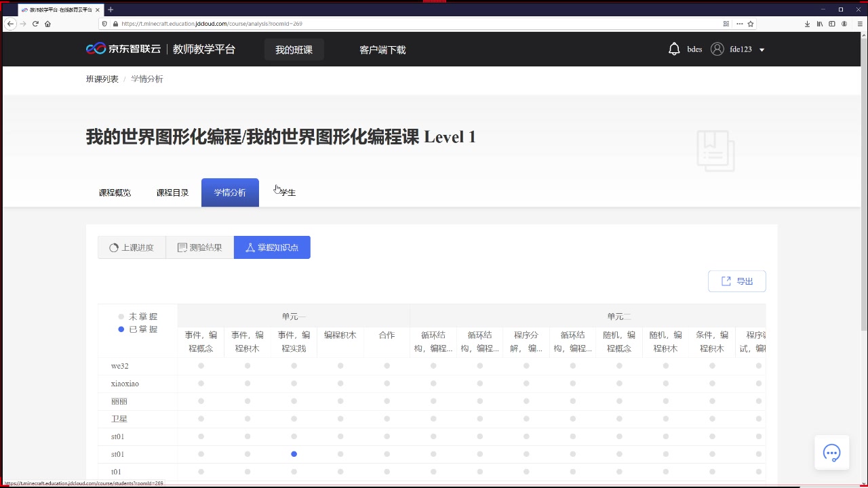Click student name 卫星
This screenshot has width=868, height=488.
119,419
